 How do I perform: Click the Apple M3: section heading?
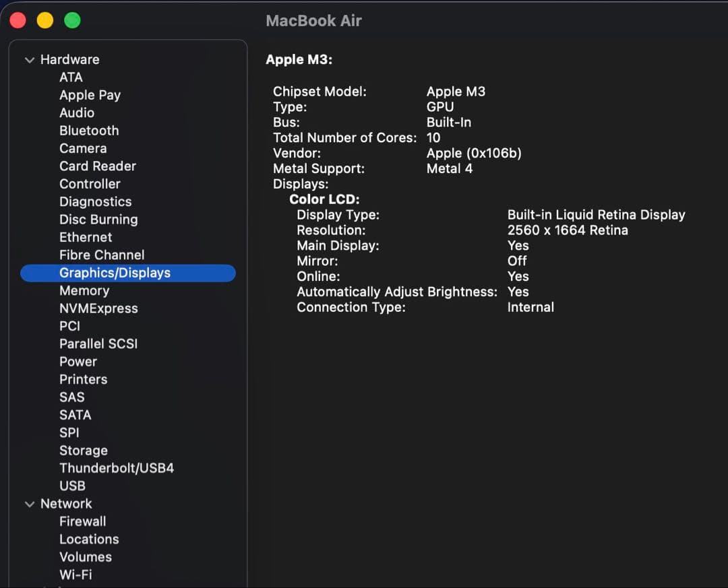(299, 59)
